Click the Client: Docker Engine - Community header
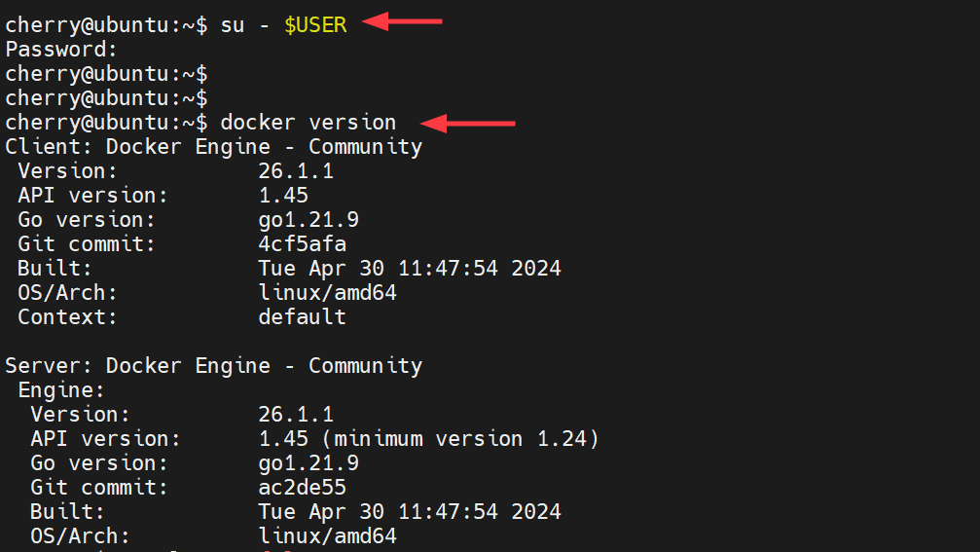The image size is (980, 552). [x=213, y=147]
